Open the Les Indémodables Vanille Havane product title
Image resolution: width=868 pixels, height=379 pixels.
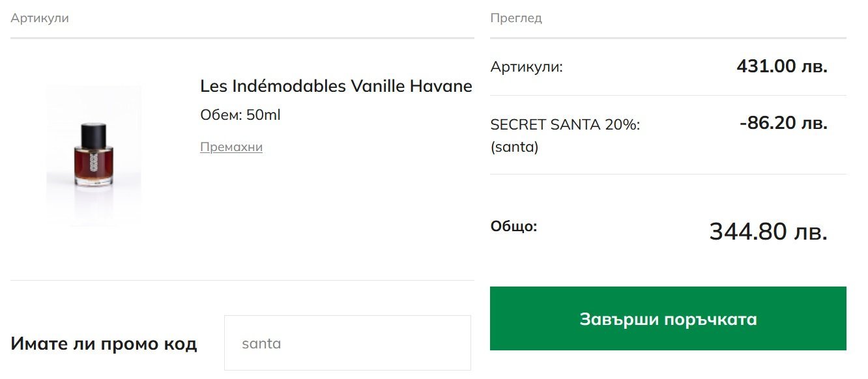pos(336,86)
